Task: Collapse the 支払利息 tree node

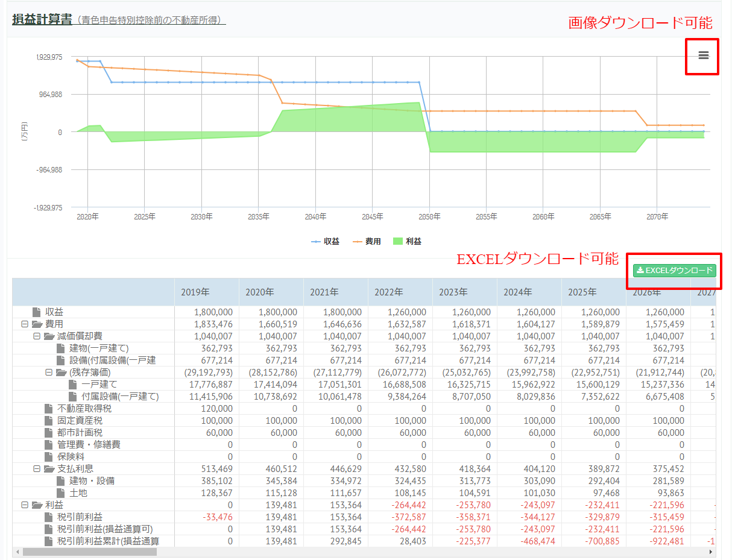Action: click(x=36, y=469)
